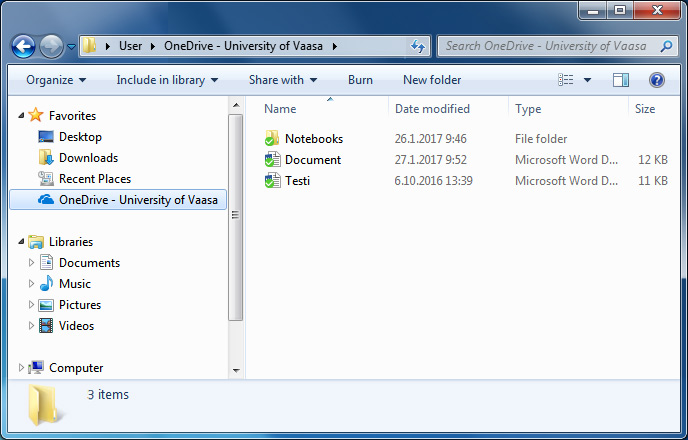Open the Include in library dropdown
Viewport: 688px width, 440px height.
pos(167,80)
